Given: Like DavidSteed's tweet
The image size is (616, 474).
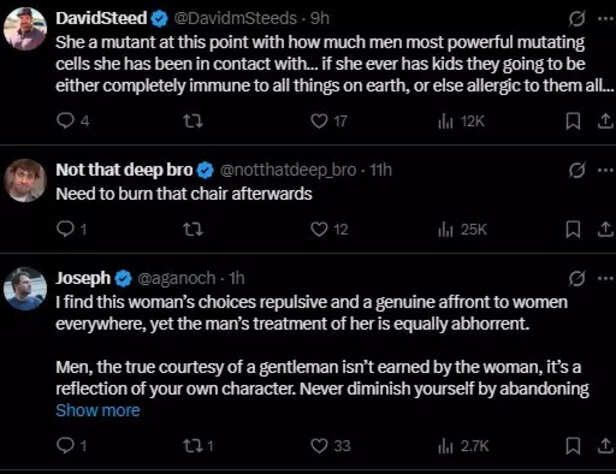Looking at the screenshot, I should point(320,121).
